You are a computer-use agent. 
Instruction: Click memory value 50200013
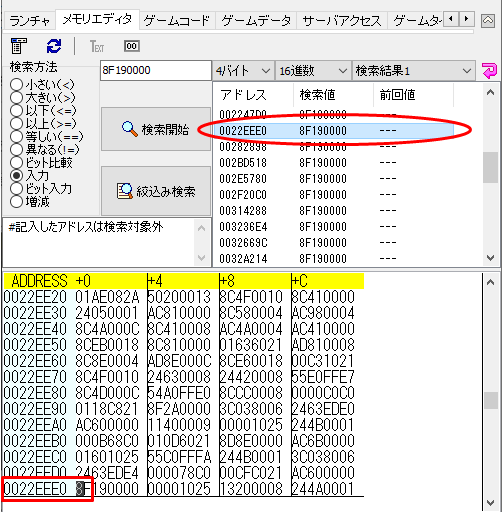179,297
